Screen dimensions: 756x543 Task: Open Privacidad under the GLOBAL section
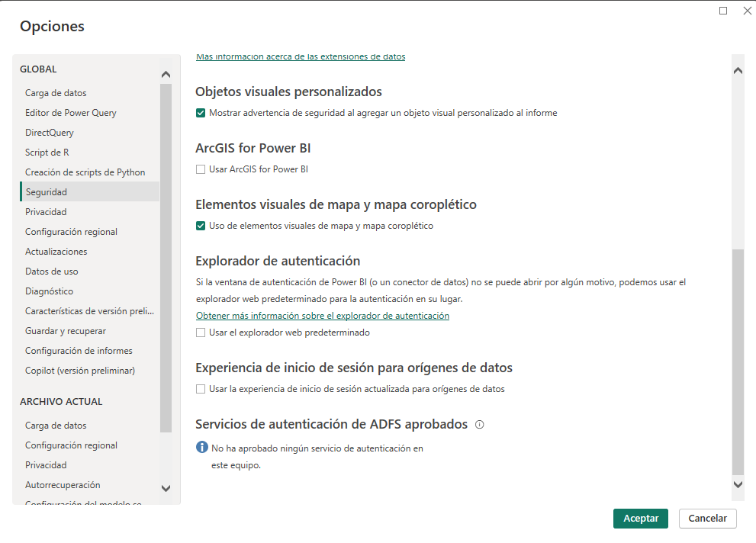[x=46, y=212]
